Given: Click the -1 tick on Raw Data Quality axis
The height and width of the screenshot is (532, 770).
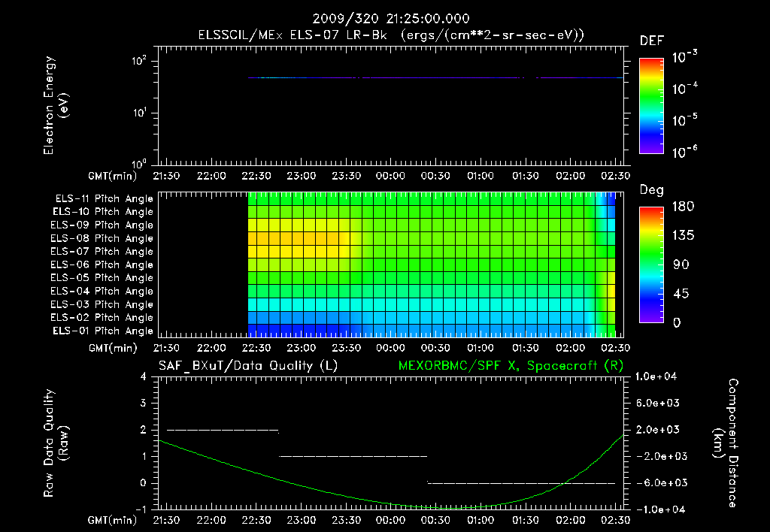Looking at the screenshot, I should [141, 509].
